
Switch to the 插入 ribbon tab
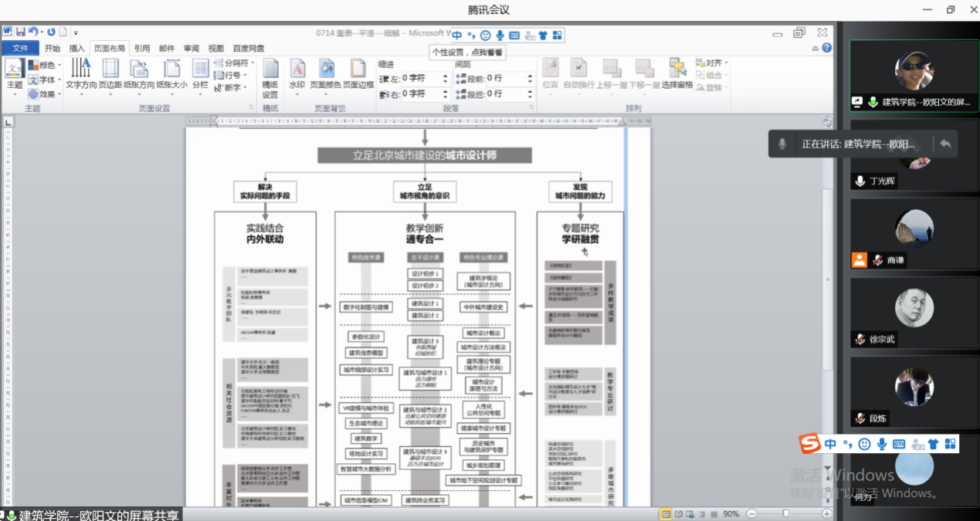[x=76, y=48]
